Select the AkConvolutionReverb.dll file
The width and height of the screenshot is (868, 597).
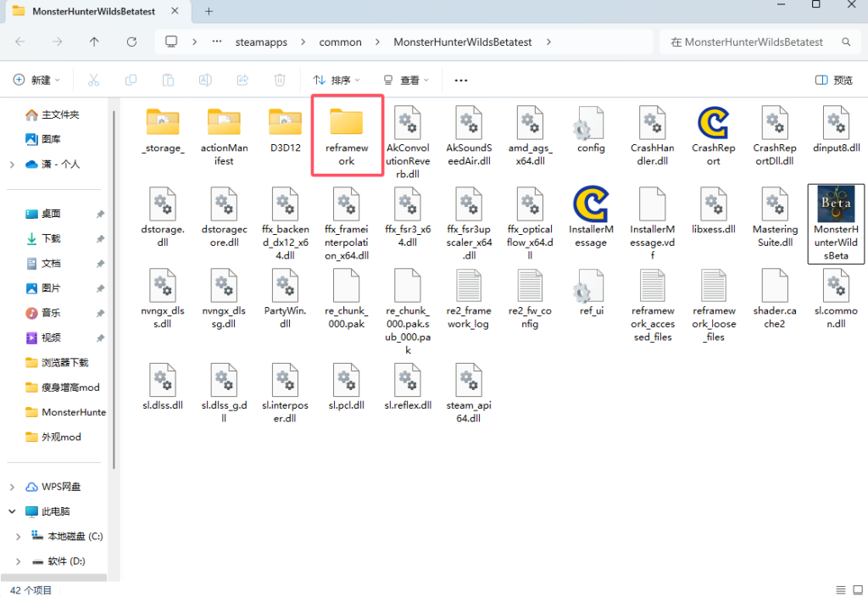408,142
